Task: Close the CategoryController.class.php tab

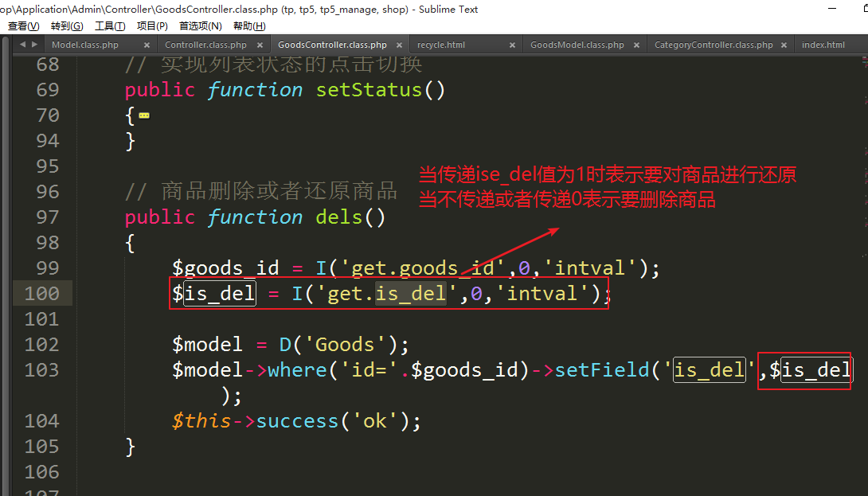Action: [784, 45]
